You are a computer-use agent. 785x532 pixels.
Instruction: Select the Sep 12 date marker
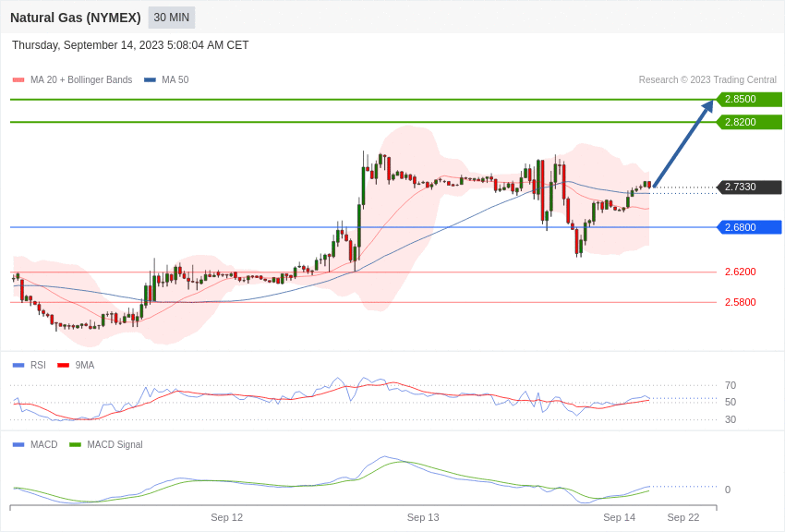(x=226, y=517)
